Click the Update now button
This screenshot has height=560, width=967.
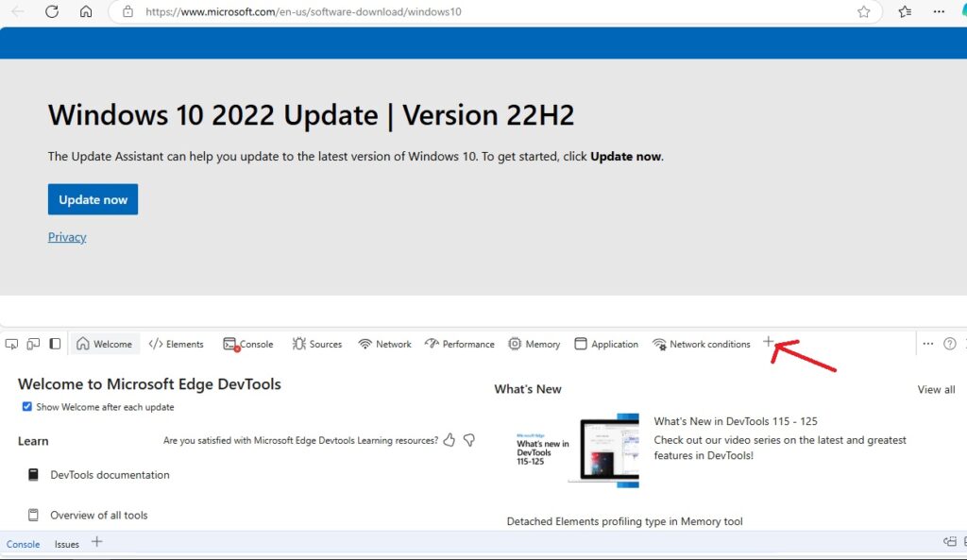point(93,199)
